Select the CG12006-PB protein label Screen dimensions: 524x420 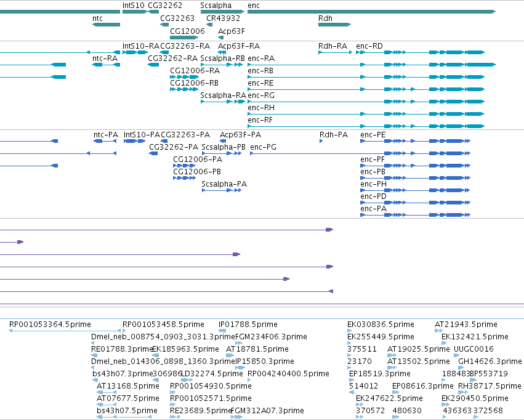[x=197, y=172]
